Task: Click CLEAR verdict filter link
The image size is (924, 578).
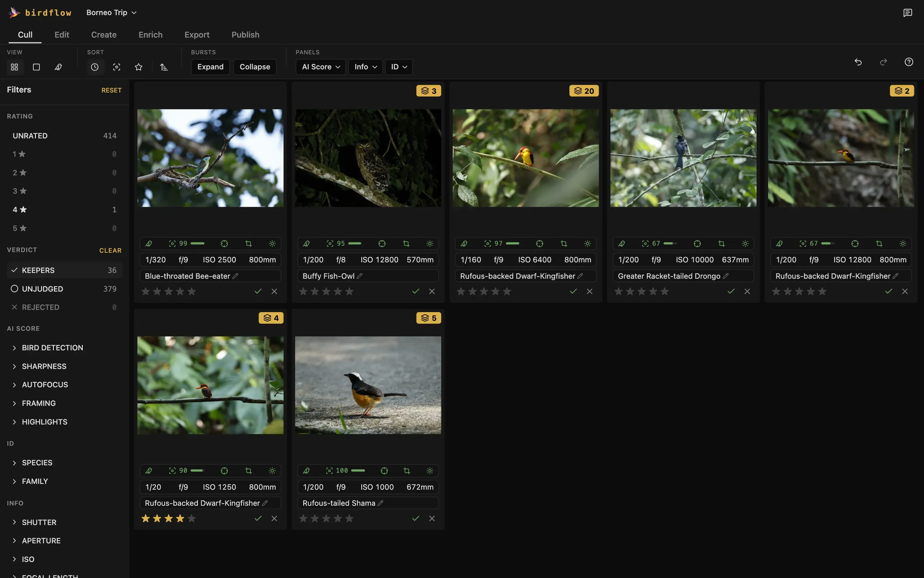Action: click(x=110, y=250)
